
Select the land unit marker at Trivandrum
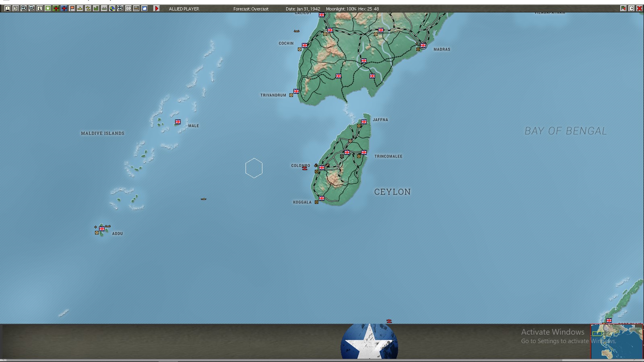coord(291,95)
